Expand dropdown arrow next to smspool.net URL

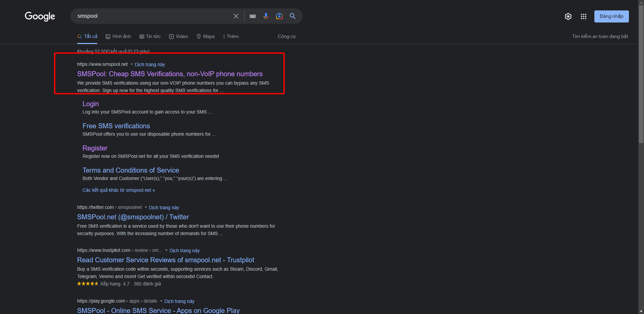coord(132,64)
